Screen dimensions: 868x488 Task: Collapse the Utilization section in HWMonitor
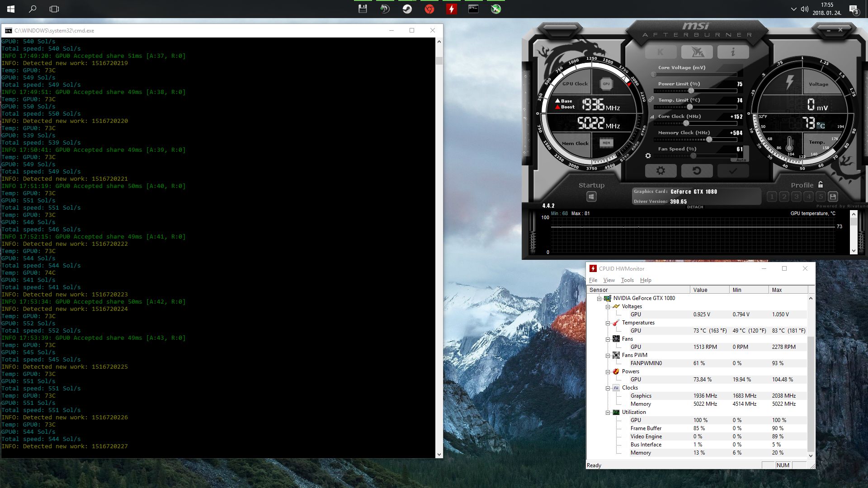pyautogui.click(x=608, y=413)
